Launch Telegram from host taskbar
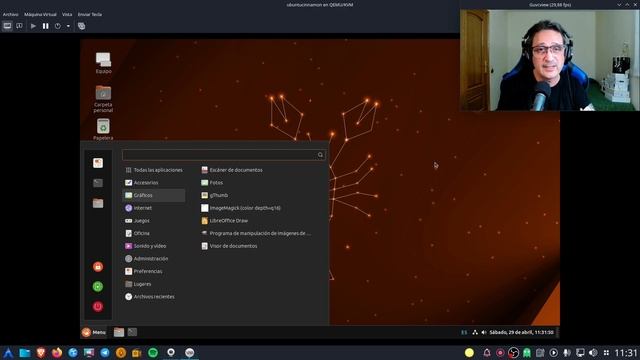This screenshot has height=360, width=640. [105, 353]
